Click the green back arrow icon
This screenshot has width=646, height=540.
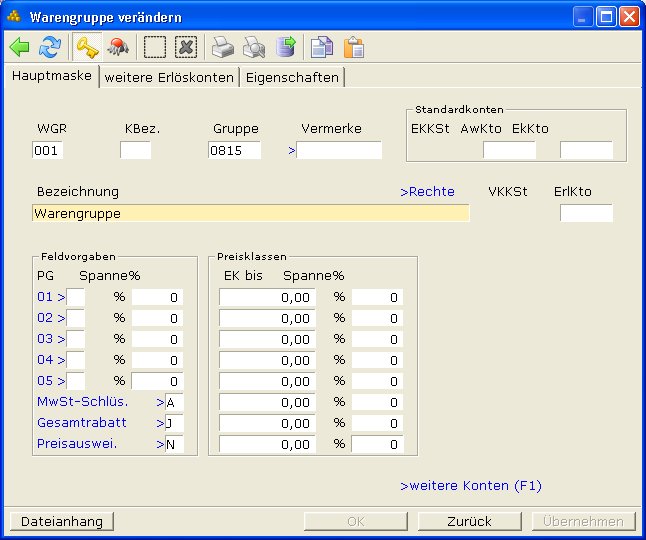coord(20,47)
